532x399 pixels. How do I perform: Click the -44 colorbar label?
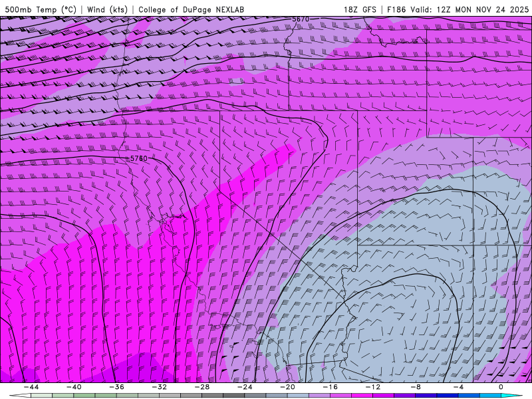coord(31,387)
